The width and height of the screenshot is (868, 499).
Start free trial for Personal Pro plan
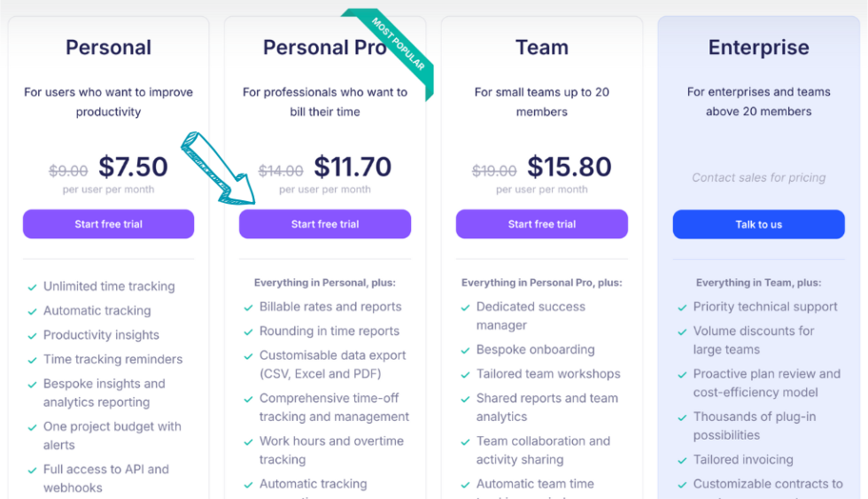coord(325,224)
